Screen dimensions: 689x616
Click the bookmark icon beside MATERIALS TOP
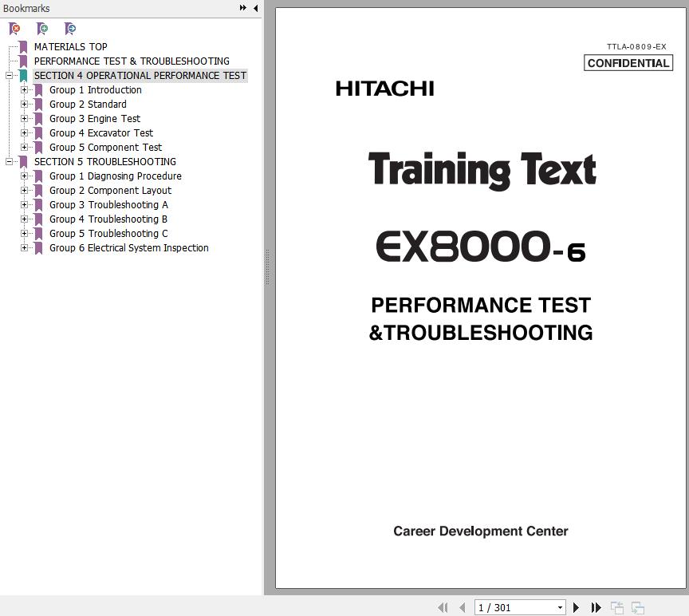click(23, 46)
